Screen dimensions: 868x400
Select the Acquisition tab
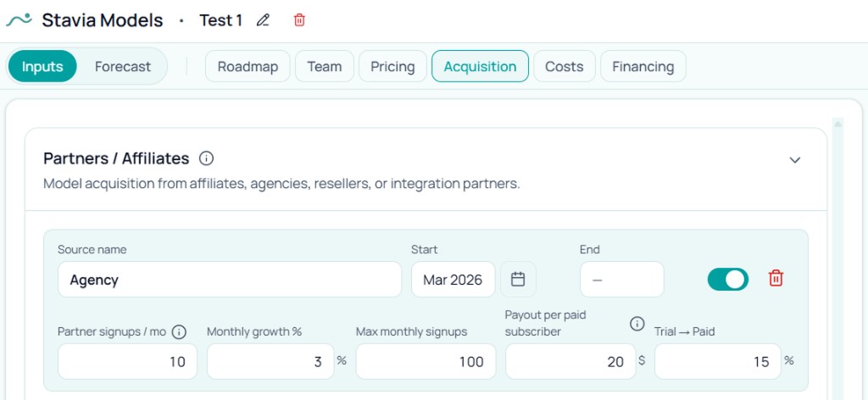pyautogui.click(x=480, y=66)
